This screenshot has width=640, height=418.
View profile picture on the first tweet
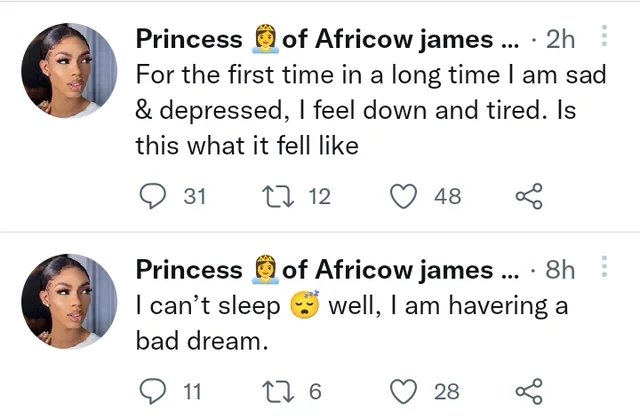(x=69, y=71)
